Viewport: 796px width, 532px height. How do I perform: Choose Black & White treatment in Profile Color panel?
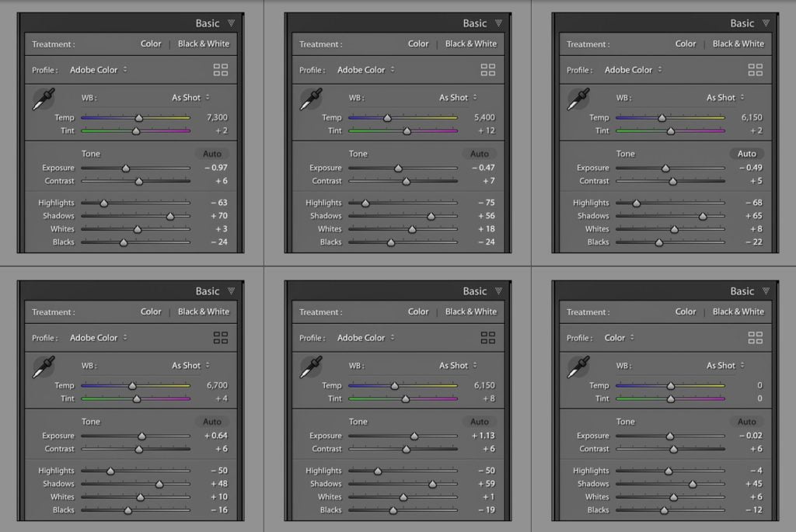738,311
